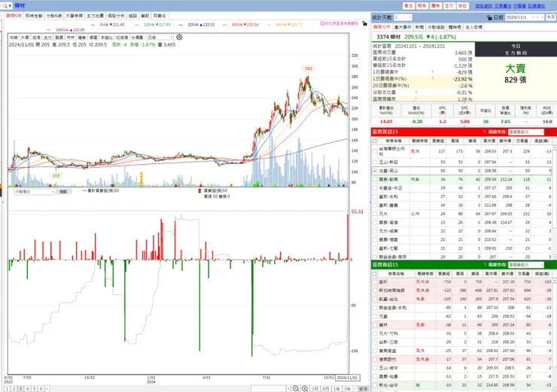Open the 月營收 tab
This screenshot has width=557, height=392.
160,16
